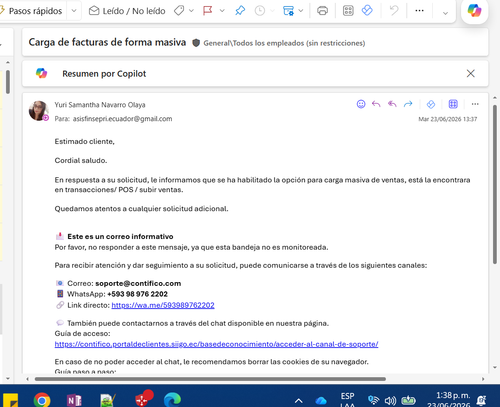Click the date Mar 23/06/2026 13:37

[448, 119]
